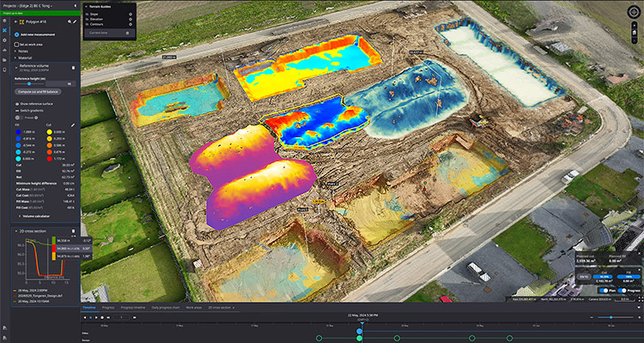Viewport: 644px width, 343px height.
Task: Switch off the Plan toggle
Action: pos(604,291)
